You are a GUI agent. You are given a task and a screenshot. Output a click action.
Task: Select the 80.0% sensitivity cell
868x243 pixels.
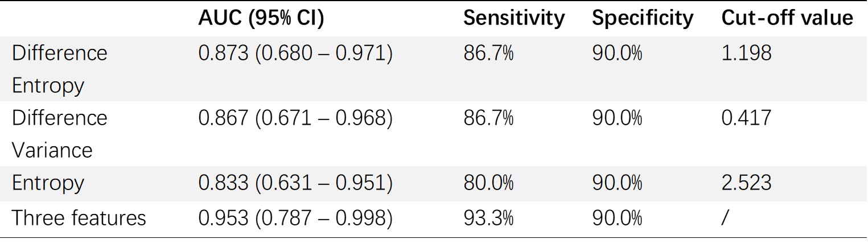pyautogui.click(x=488, y=183)
